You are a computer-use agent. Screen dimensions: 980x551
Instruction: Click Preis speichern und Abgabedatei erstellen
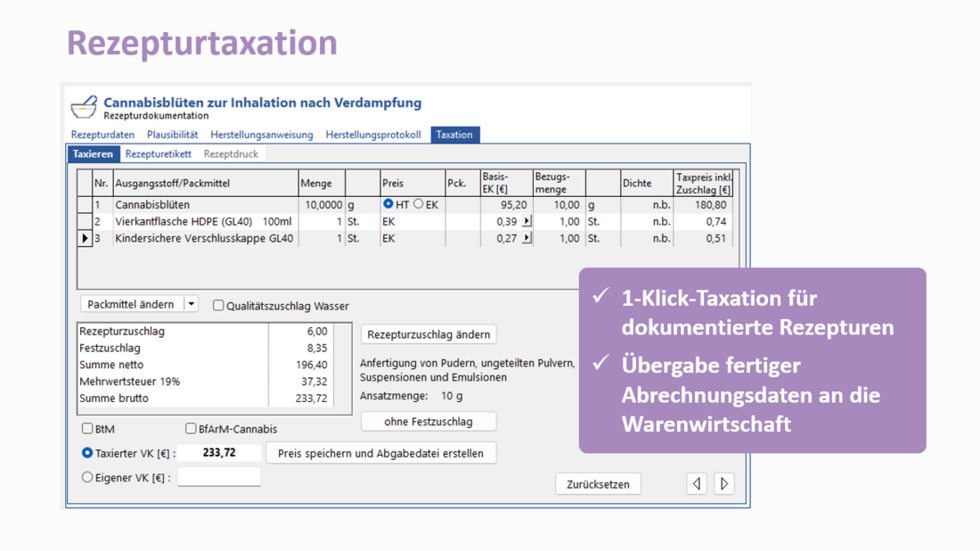point(380,453)
